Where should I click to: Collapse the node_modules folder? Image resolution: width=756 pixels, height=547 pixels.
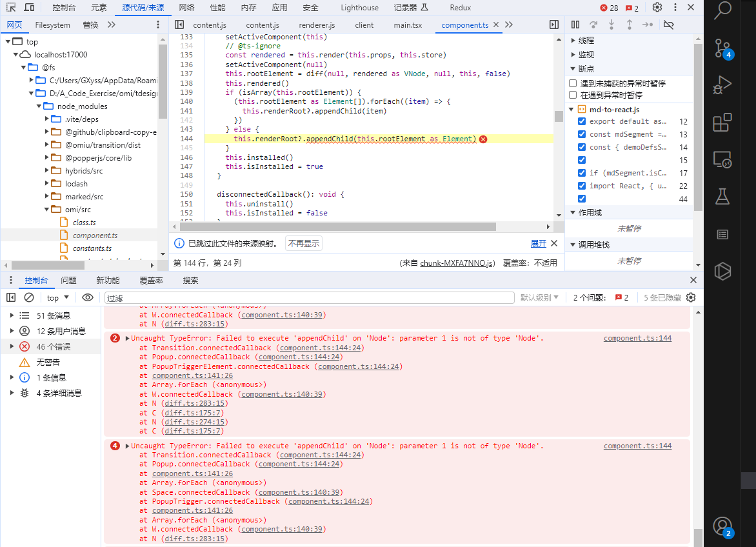click(x=39, y=106)
